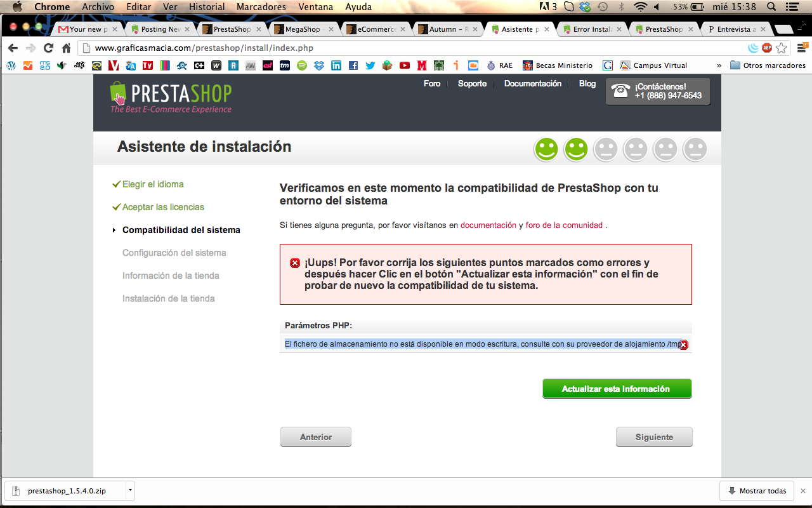
Task: Open the downloaded prestashop_1.5.4.0.zip file
Action: click(66, 491)
